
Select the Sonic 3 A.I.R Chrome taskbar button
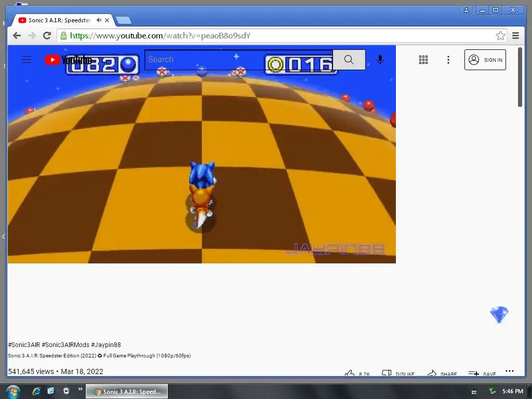pyautogui.click(x=127, y=392)
